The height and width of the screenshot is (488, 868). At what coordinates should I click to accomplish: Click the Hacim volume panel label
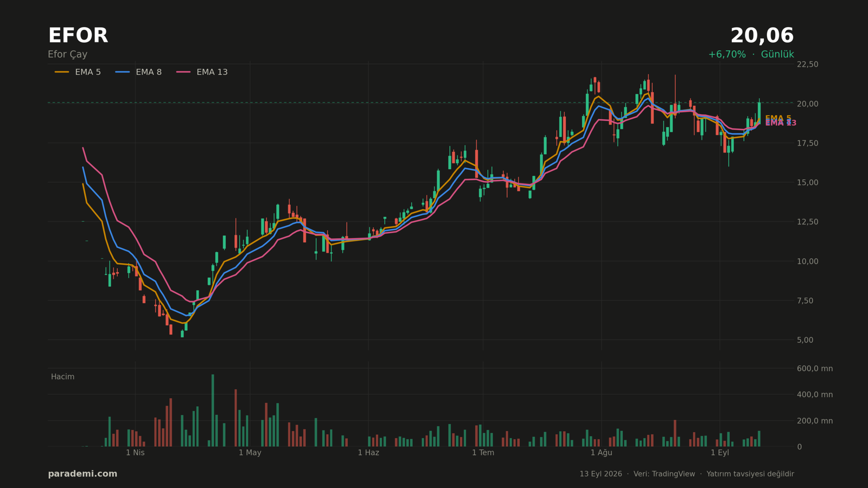(62, 377)
